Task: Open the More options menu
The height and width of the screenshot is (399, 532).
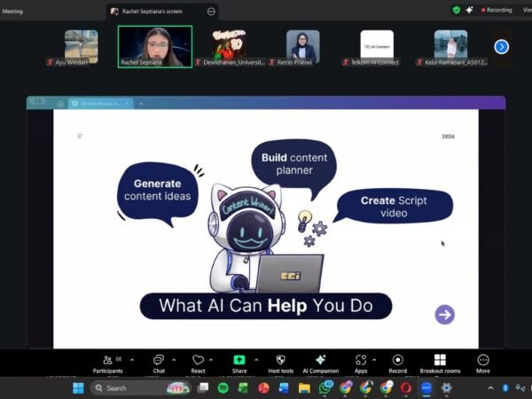Action: 483,364
